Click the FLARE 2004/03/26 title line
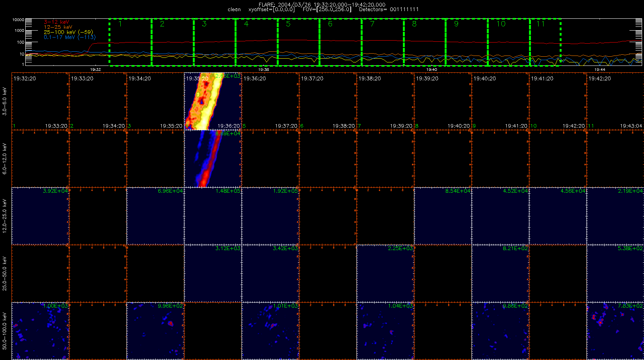The image size is (644, 360). (322, 5)
